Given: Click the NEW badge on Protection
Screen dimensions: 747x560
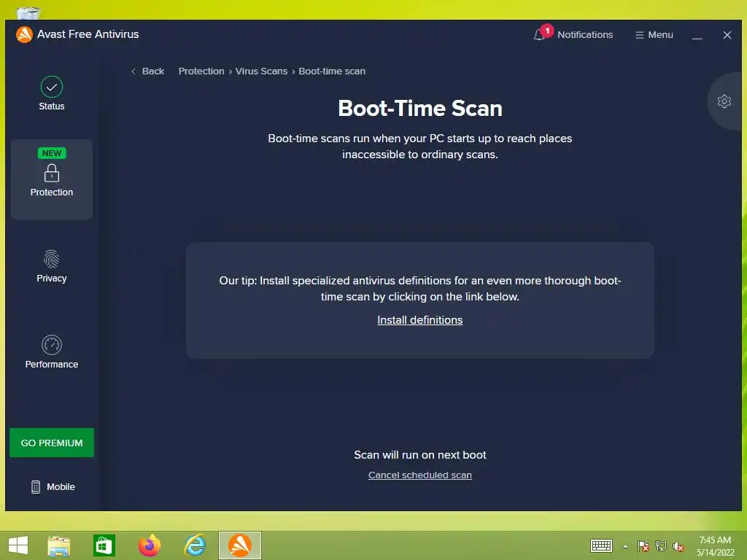Looking at the screenshot, I should tap(52, 153).
